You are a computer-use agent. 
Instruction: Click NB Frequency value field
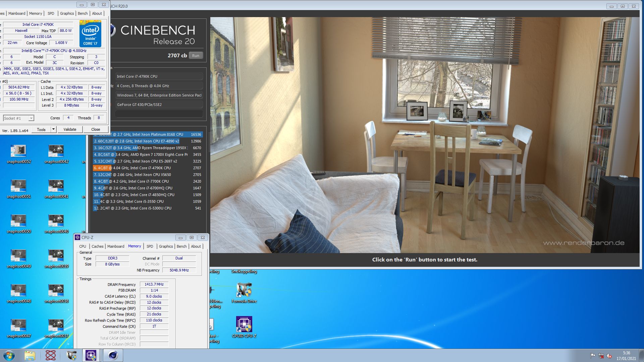179,270
